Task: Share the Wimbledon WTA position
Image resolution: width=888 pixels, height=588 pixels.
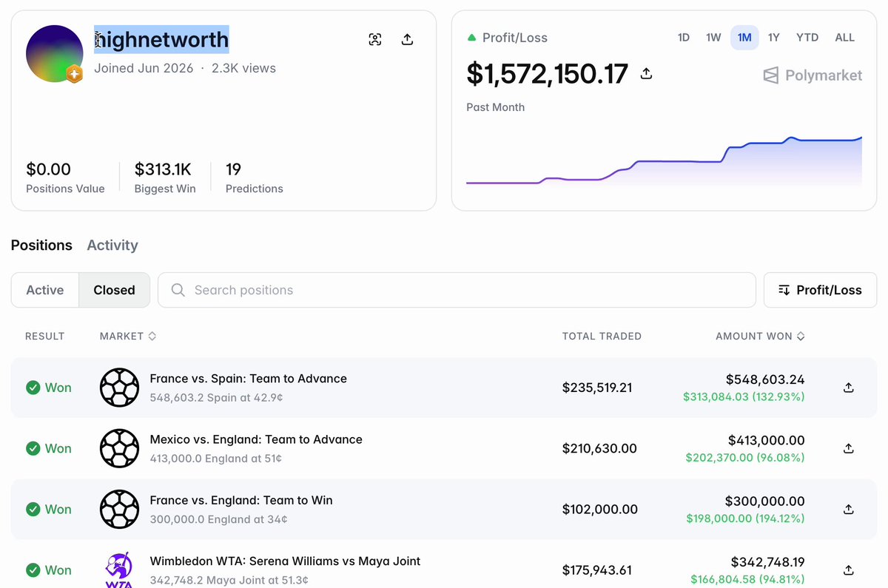Action: [x=849, y=570]
